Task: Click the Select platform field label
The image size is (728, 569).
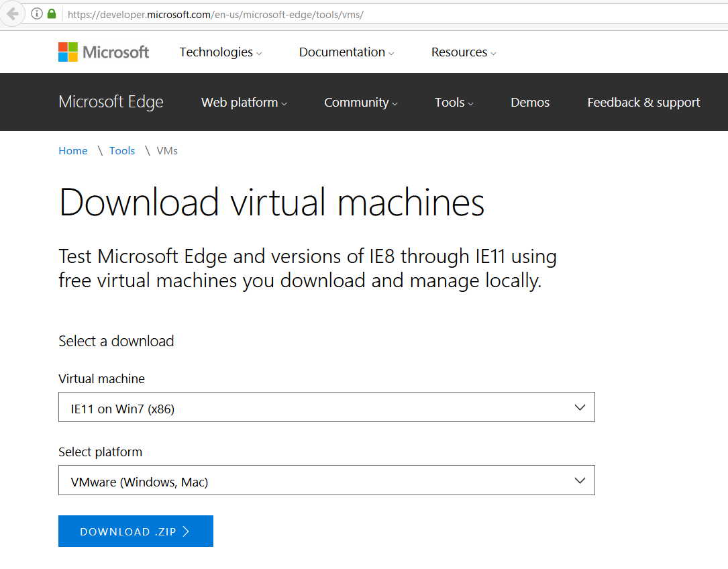Action: 100,452
